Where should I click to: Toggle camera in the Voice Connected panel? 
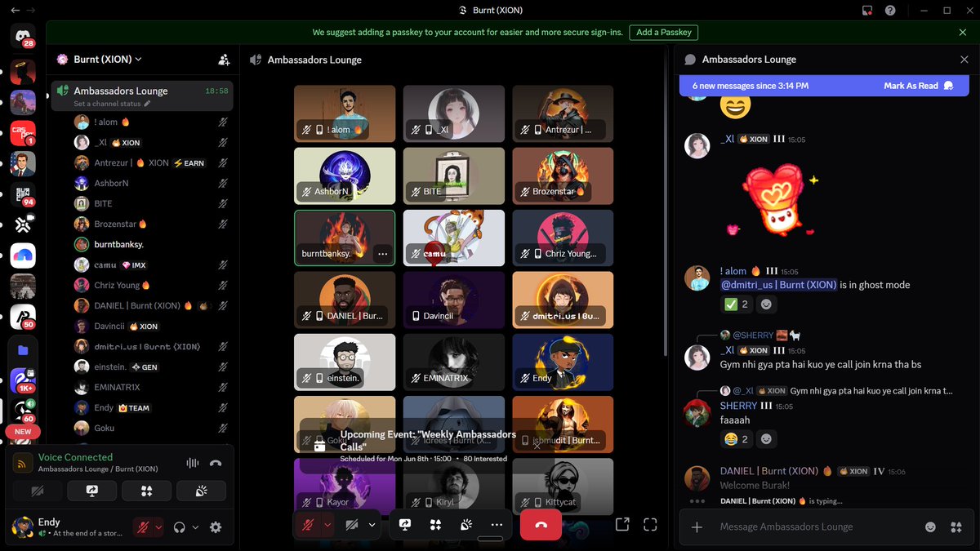(37, 491)
